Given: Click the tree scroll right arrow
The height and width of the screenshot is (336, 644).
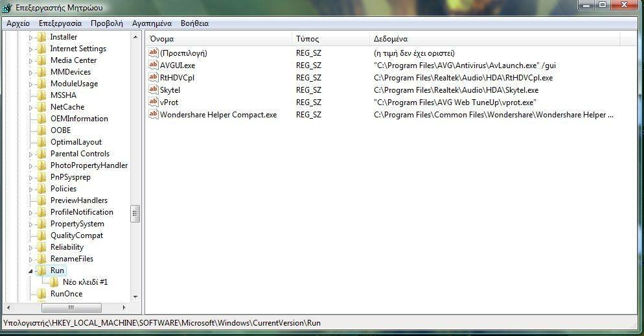Looking at the screenshot, I should click(124, 307).
